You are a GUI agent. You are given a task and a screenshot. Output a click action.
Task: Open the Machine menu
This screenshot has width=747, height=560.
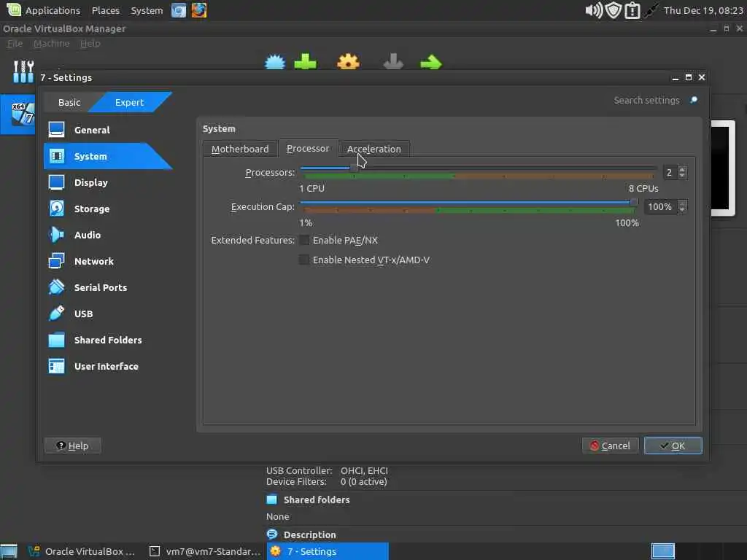pos(52,43)
